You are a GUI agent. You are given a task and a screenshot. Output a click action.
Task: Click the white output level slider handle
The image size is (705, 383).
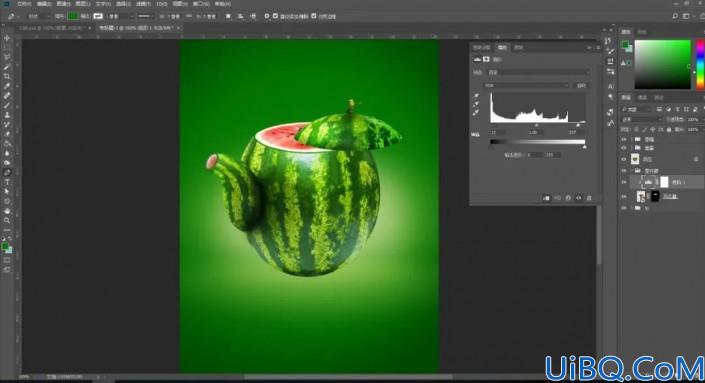tap(585, 147)
